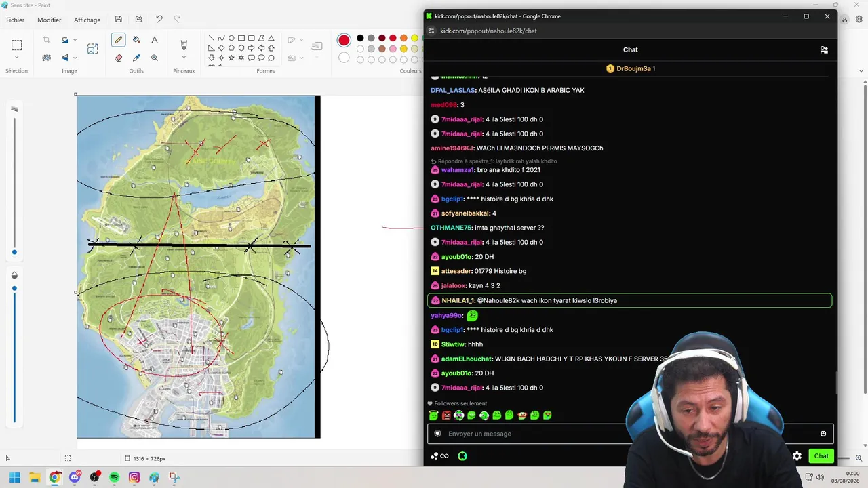Expand the Flip options dropdown
This screenshot has width=868, height=488.
coord(75,58)
